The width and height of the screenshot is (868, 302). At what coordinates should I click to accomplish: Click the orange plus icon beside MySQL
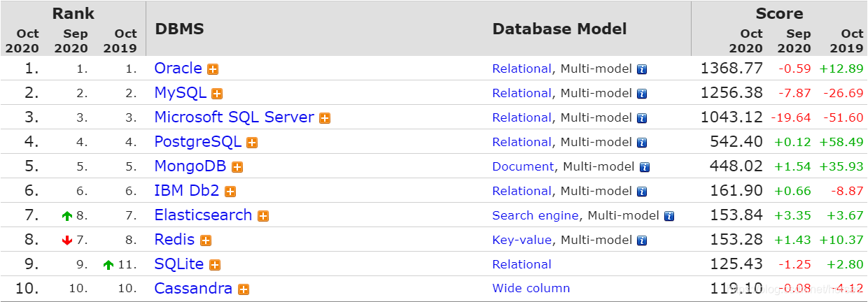tap(217, 94)
